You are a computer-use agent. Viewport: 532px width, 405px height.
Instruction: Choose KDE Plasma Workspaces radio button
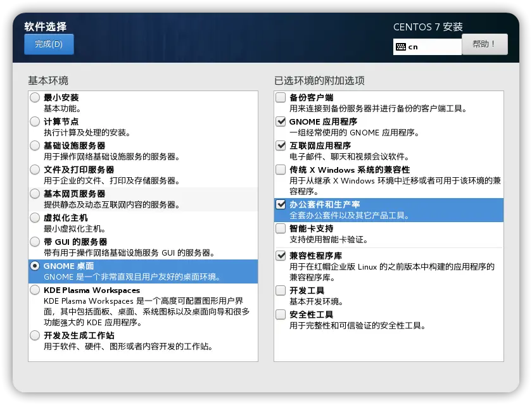tap(35, 290)
